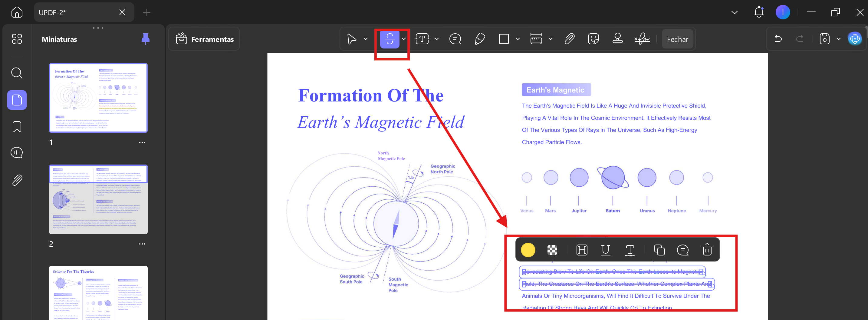Expand the save options dropdown

tap(839, 39)
